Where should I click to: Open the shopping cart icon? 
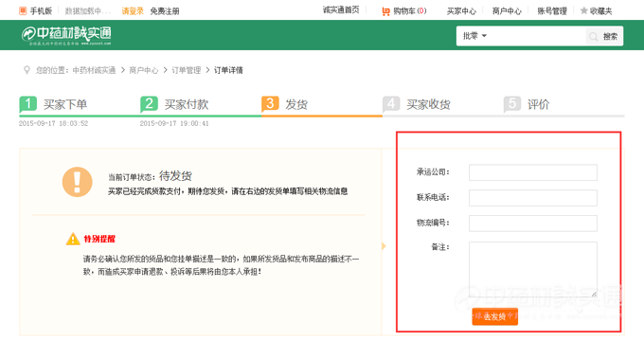385,11
